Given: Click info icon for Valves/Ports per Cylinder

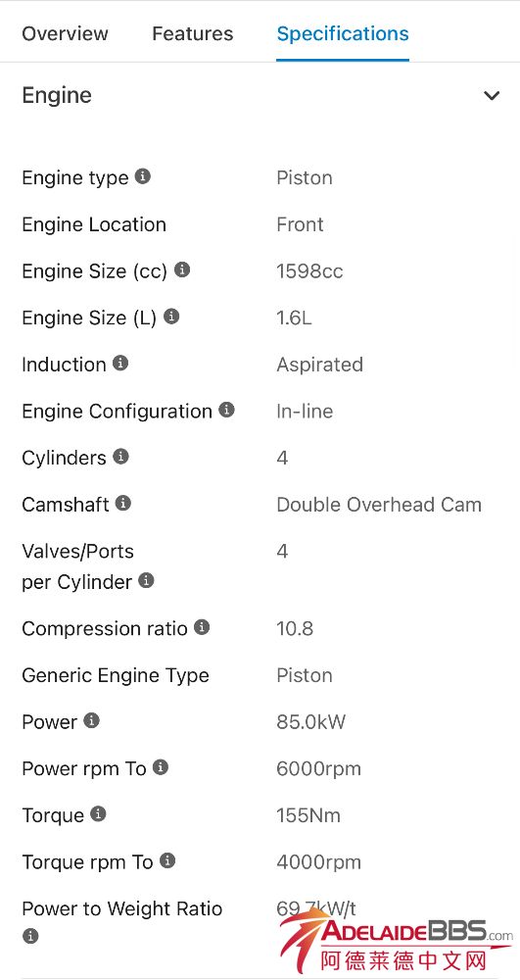Looking at the screenshot, I should click(146, 580).
